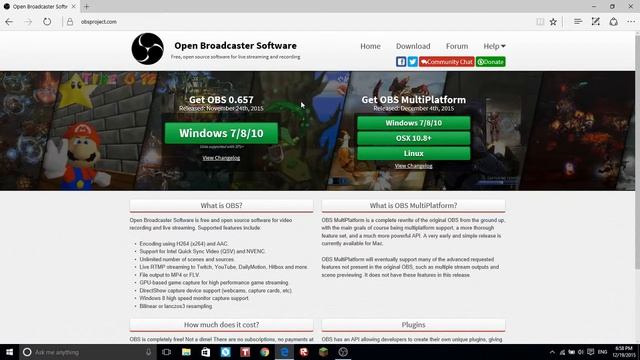Click the browser forward arrow
The height and width of the screenshot is (360, 640).
pos(28,22)
